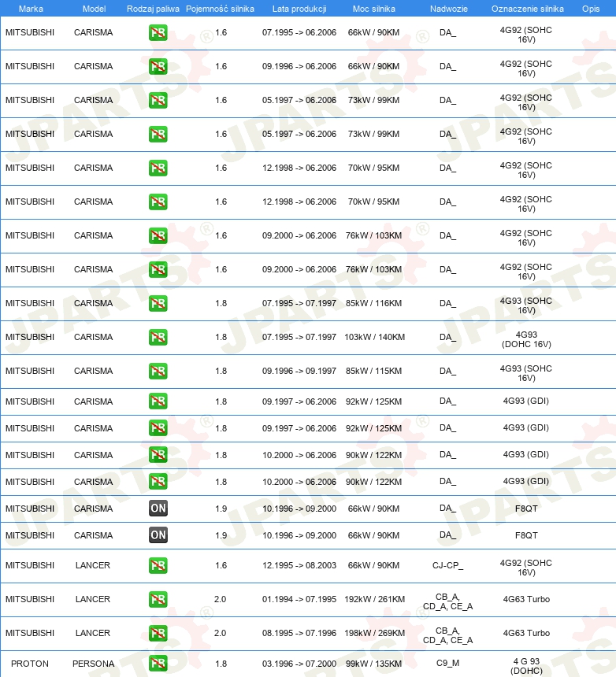Select the 99kW / 135KM power cell
The width and height of the screenshot is (616, 677).
[373, 664]
